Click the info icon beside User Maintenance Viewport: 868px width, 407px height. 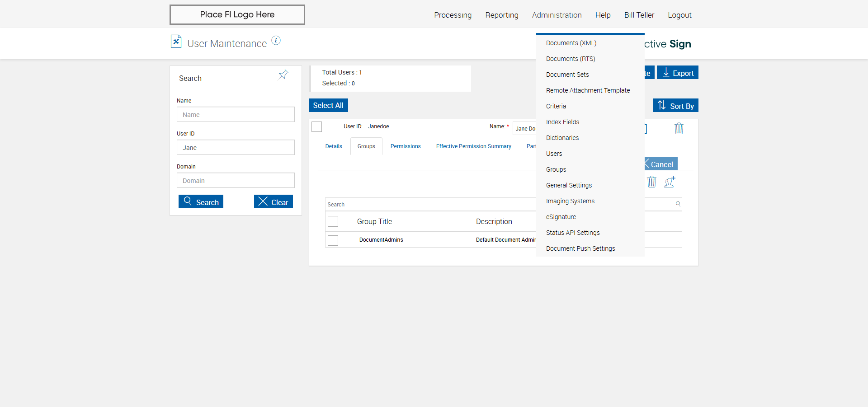click(276, 41)
